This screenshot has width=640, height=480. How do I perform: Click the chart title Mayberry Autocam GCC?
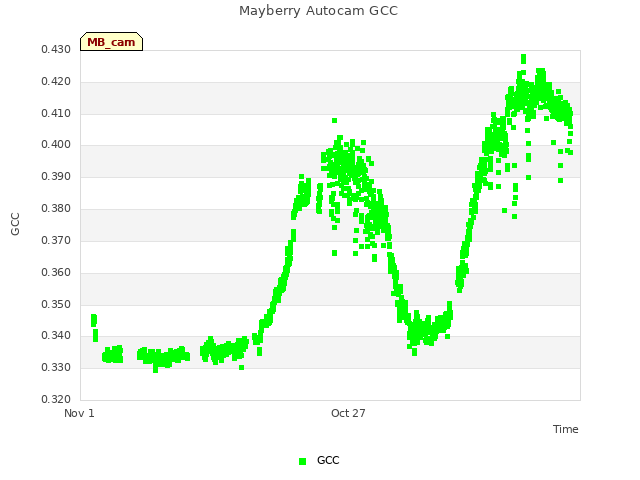(x=318, y=11)
